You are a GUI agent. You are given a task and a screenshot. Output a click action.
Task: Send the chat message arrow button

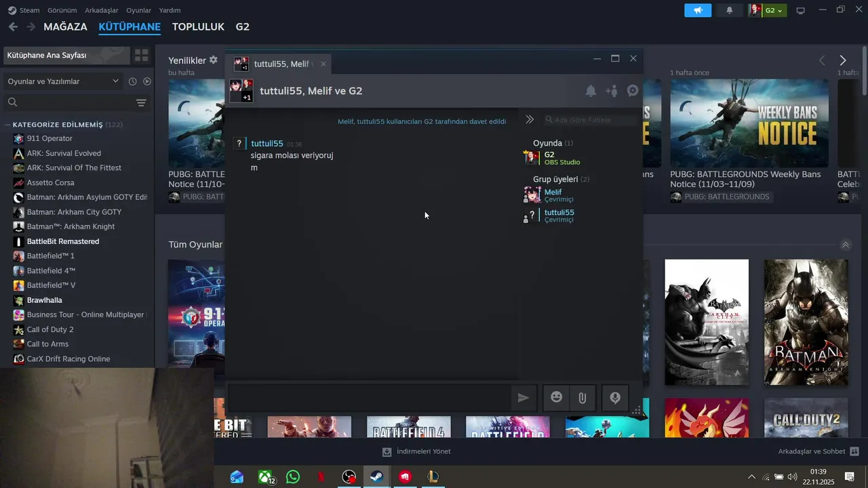pyautogui.click(x=524, y=398)
